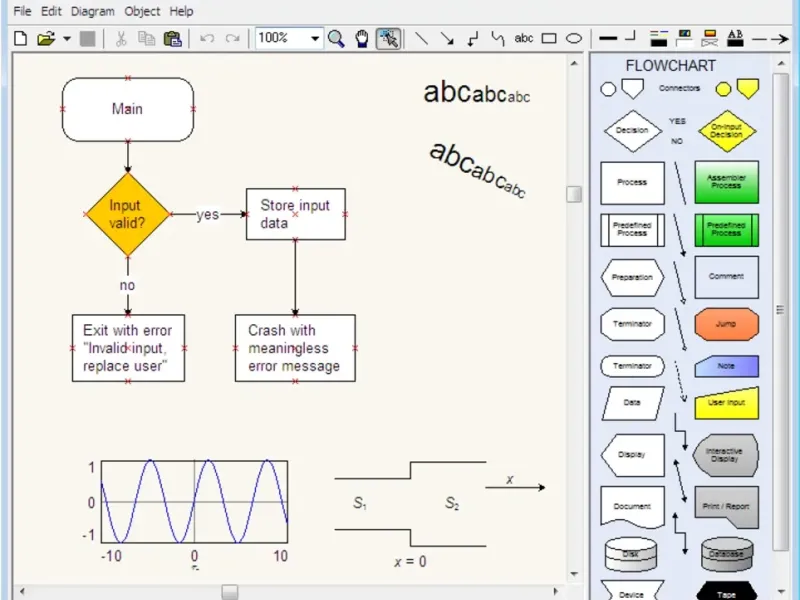The height and width of the screenshot is (600, 800).
Task: Pick the grey Interactive Display template
Action: coord(726,455)
